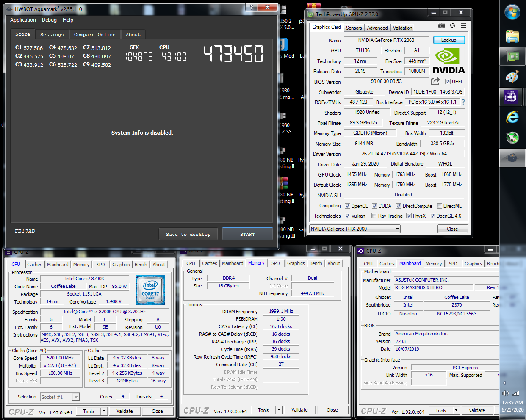
Task: Open the Validation tab in GPU-Z
Action: [402, 28]
